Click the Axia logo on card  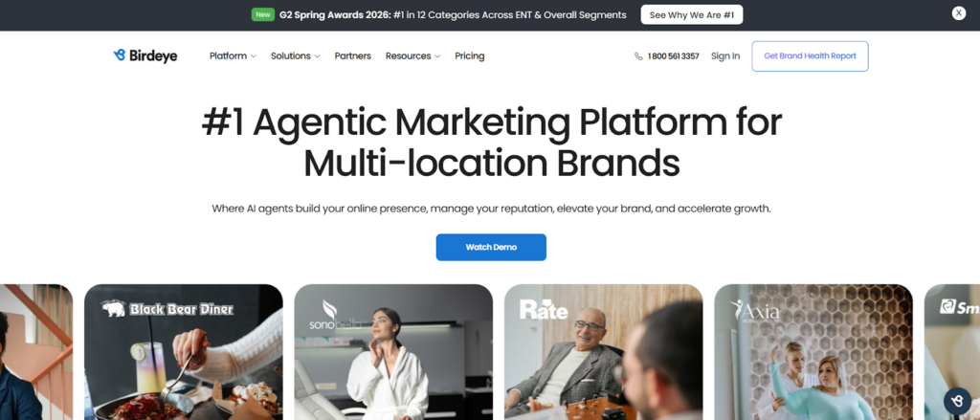(x=754, y=310)
